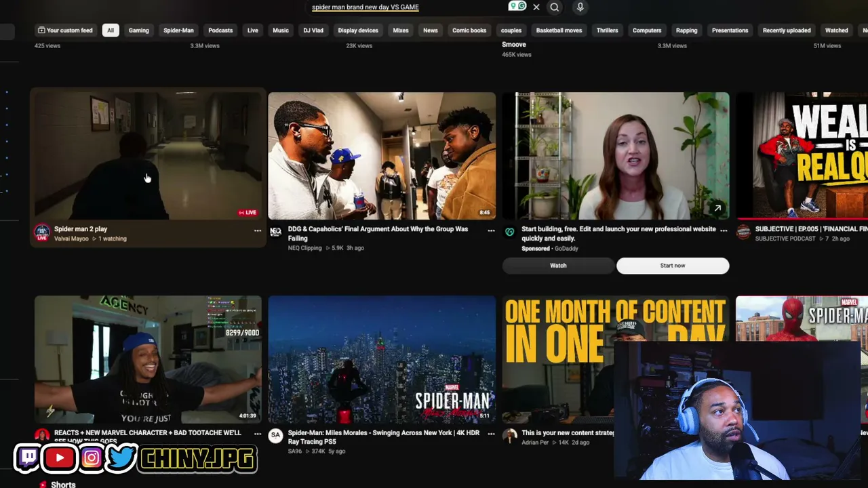
Task: Open more options for the Miles Morales video
Action: [x=491, y=434]
